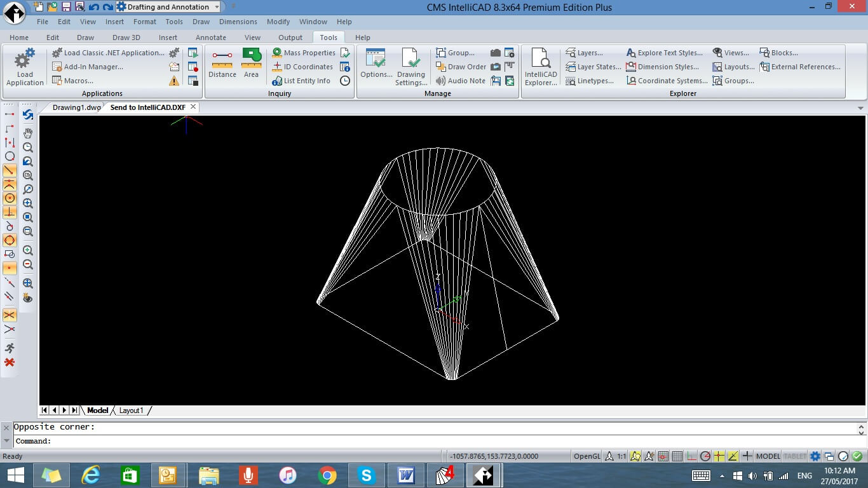Image resolution: width=868 pixels, height=488 pixels.
Task: Switch to the Draw 3D ribbon tab
Action: (x=126, y=37)
